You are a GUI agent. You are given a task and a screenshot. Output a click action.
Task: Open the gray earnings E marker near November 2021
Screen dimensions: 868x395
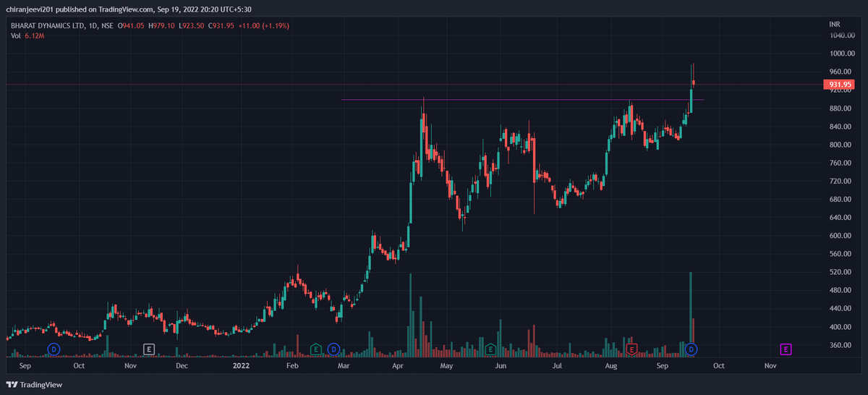tap(149, 349)
